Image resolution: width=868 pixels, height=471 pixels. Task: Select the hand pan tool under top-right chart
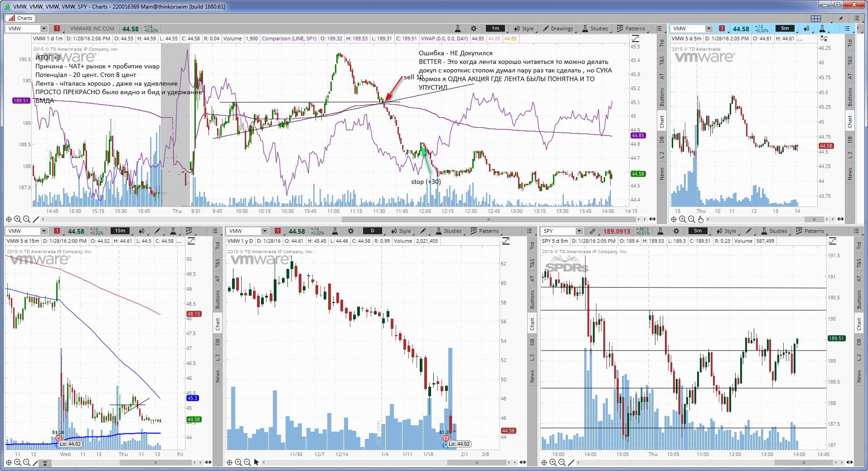700,219
